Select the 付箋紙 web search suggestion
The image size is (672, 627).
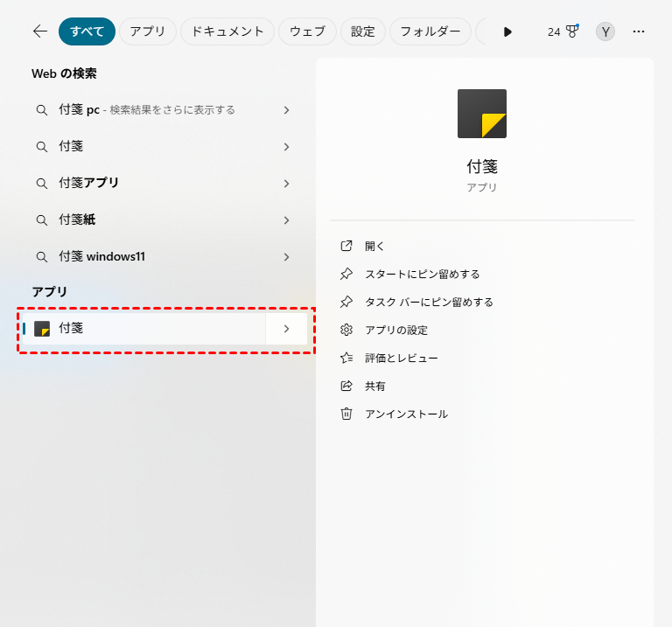77,220
